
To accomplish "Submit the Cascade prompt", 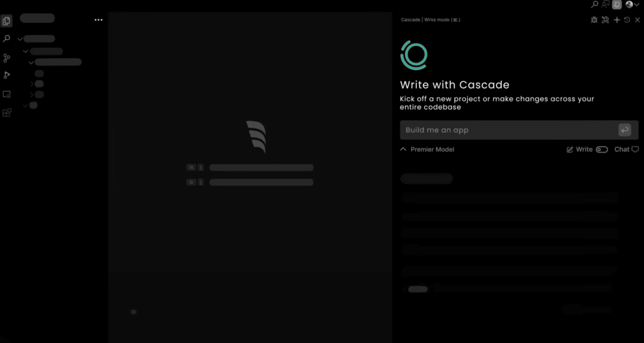I will pos(624,130).
